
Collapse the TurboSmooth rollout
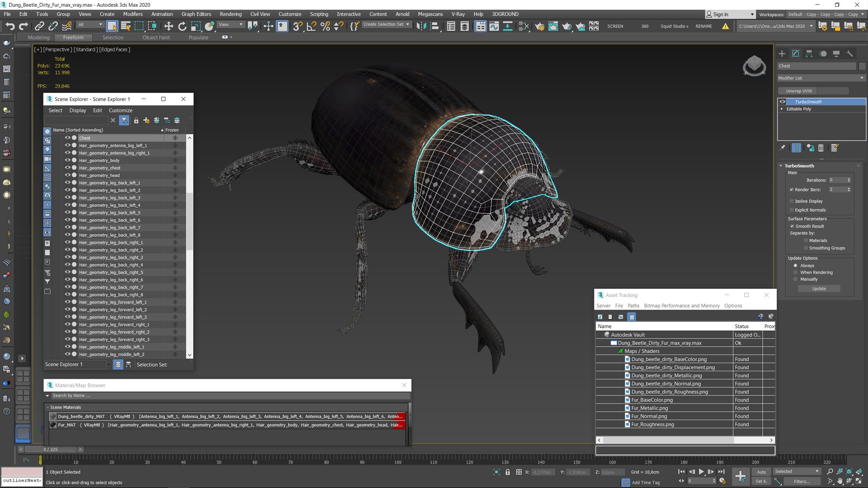tap(781, 166)
